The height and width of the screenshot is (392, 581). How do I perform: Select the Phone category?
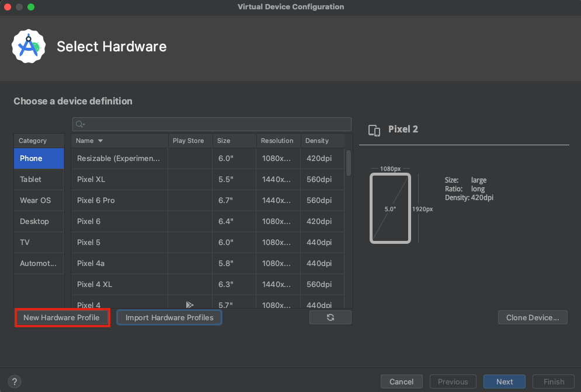click(39, 159)
